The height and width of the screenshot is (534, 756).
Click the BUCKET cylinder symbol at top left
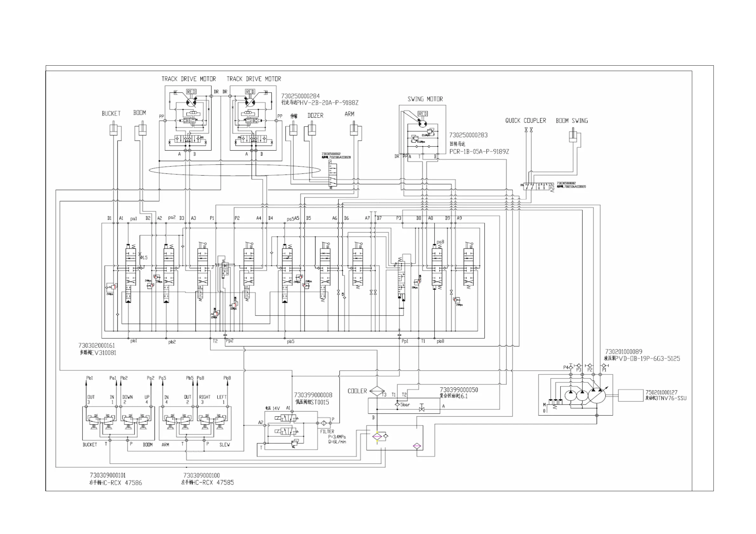(x=114, y=130)
